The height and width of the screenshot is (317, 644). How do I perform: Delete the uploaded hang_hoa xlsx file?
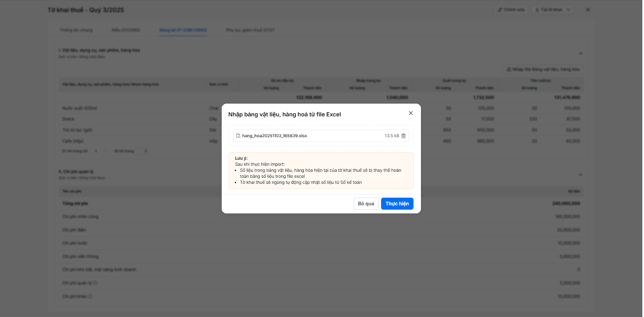pos(403,136)
